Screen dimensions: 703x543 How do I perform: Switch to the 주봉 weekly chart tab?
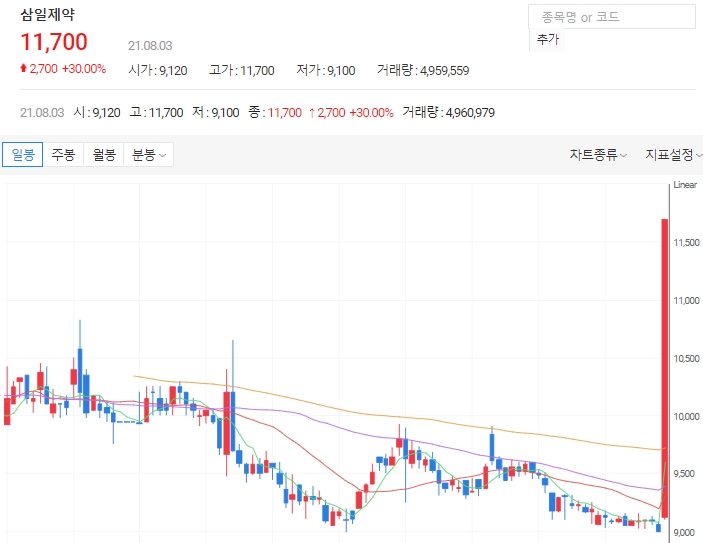63,155
